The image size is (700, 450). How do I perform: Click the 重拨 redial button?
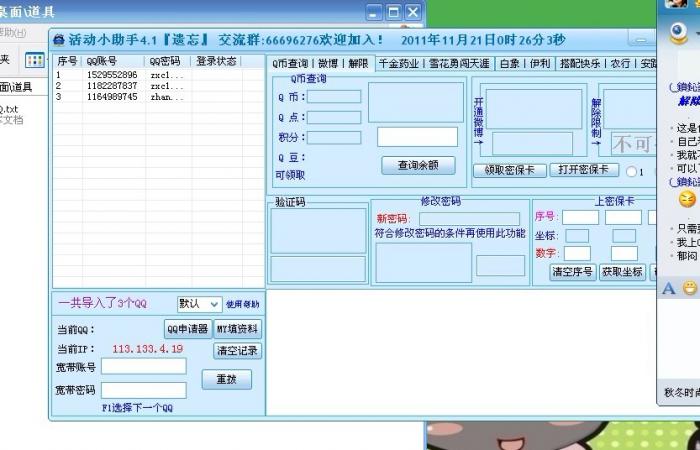tap(227, 379)
